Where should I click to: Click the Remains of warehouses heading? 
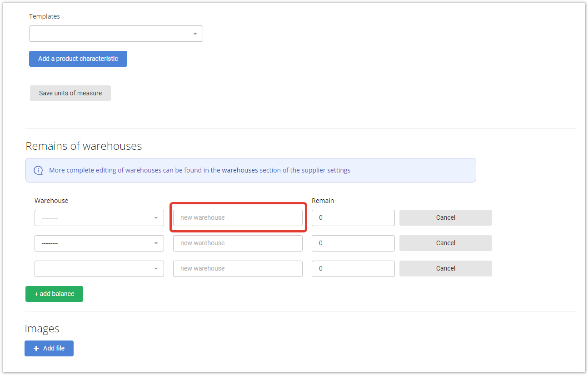84,146
